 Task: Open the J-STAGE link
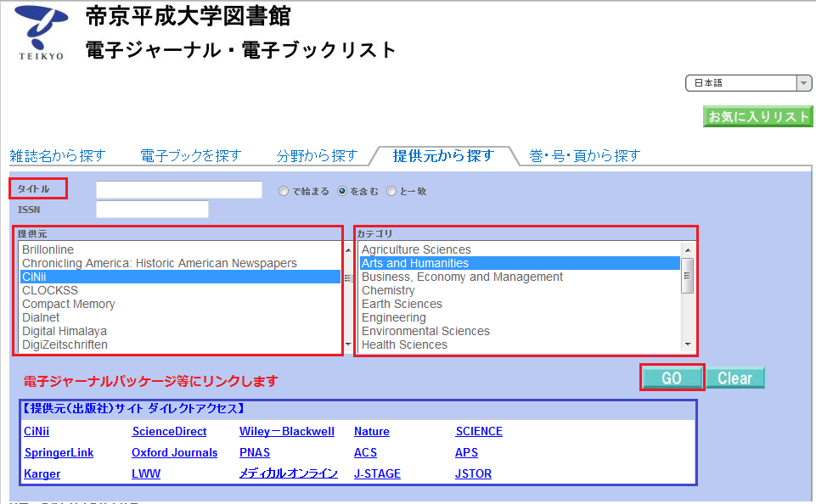click(377, 473)
